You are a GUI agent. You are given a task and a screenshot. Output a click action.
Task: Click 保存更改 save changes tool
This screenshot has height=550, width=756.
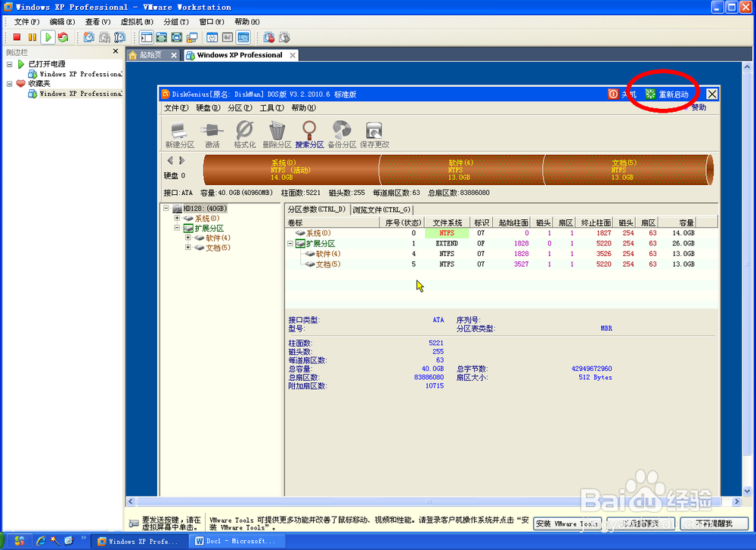(374, 134)
